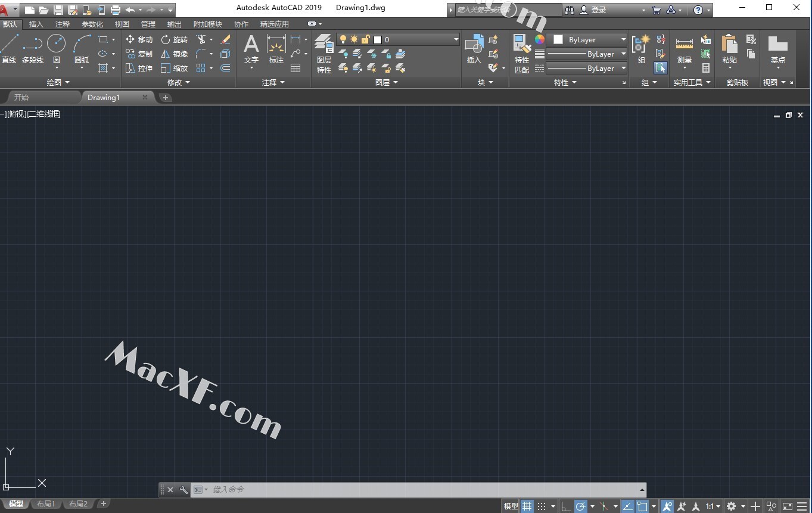This screenshot has height=513, width=812.
Task: Click the keyword search field
Action: [508, 10]
